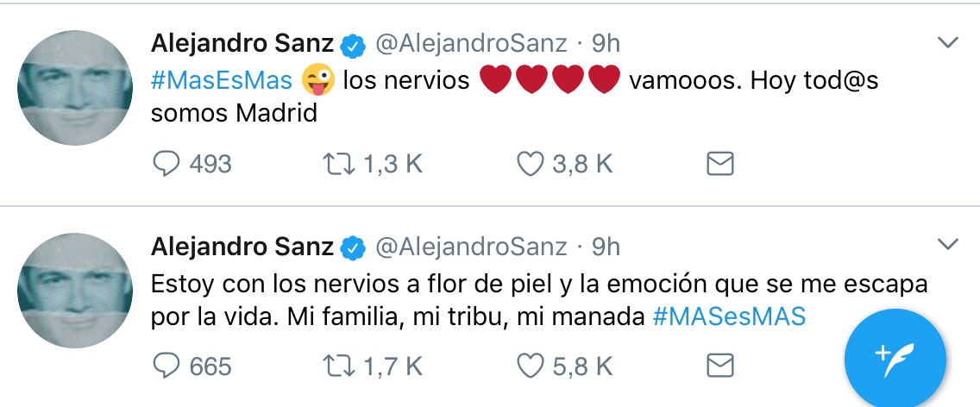Open profile picture on the first tweet
The height and width of the screenshot is (407, 980).
[75, 88]
